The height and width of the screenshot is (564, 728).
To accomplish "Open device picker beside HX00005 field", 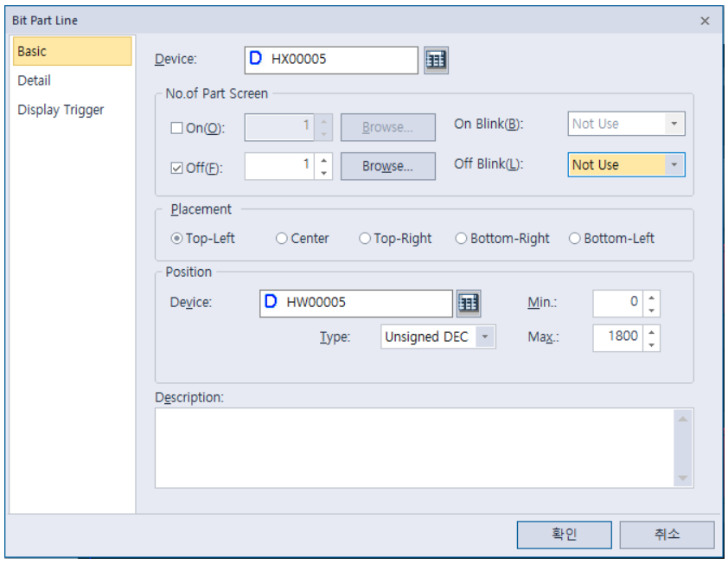I will (437, 60).
